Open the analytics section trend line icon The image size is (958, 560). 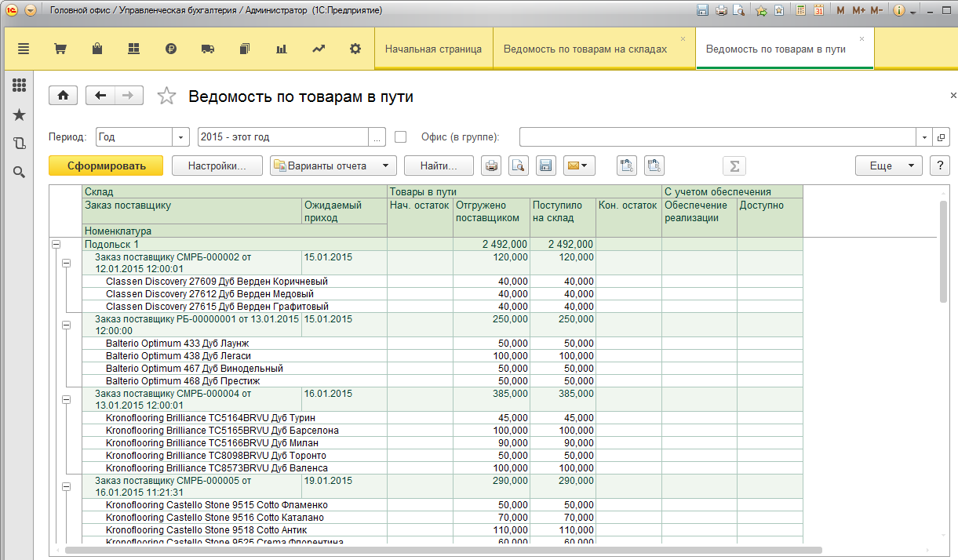click(x=319, y=49)
